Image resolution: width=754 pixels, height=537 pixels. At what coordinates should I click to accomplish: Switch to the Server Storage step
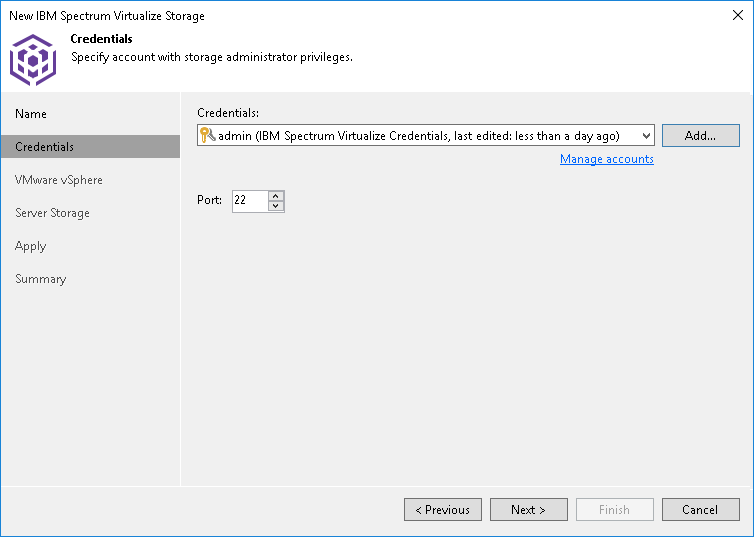52,213
